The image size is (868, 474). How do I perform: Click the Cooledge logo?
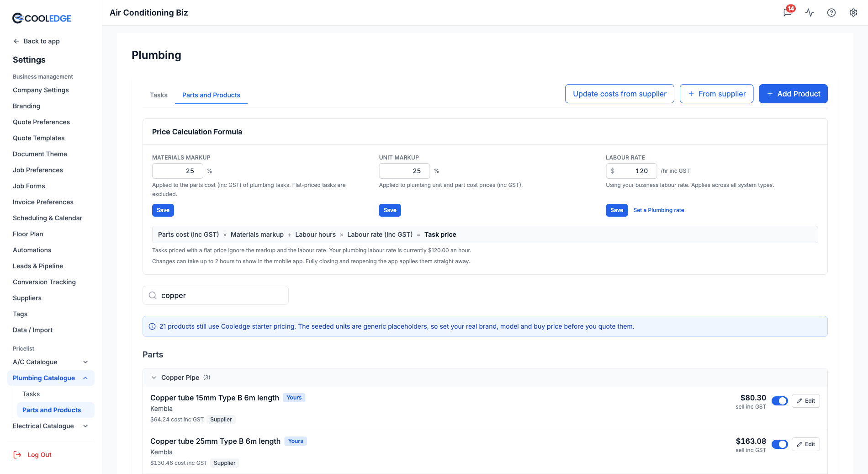point(42,18)
